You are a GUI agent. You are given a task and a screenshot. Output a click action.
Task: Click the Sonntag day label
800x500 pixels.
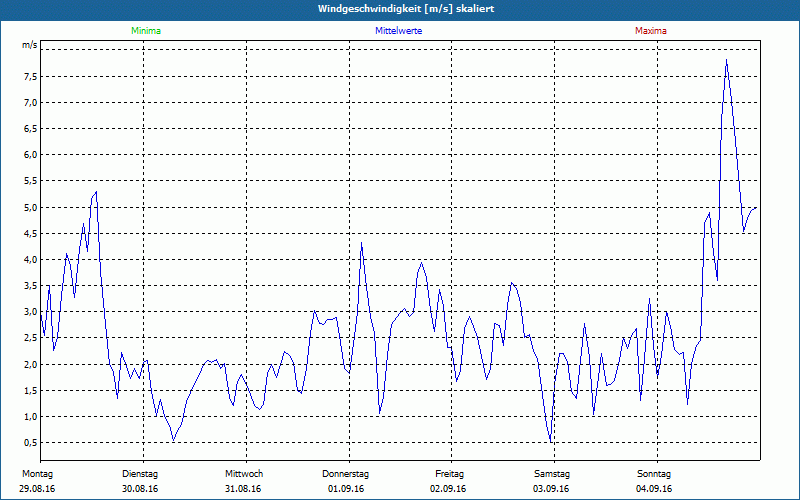pyautogui.click(x=654, y=474)
